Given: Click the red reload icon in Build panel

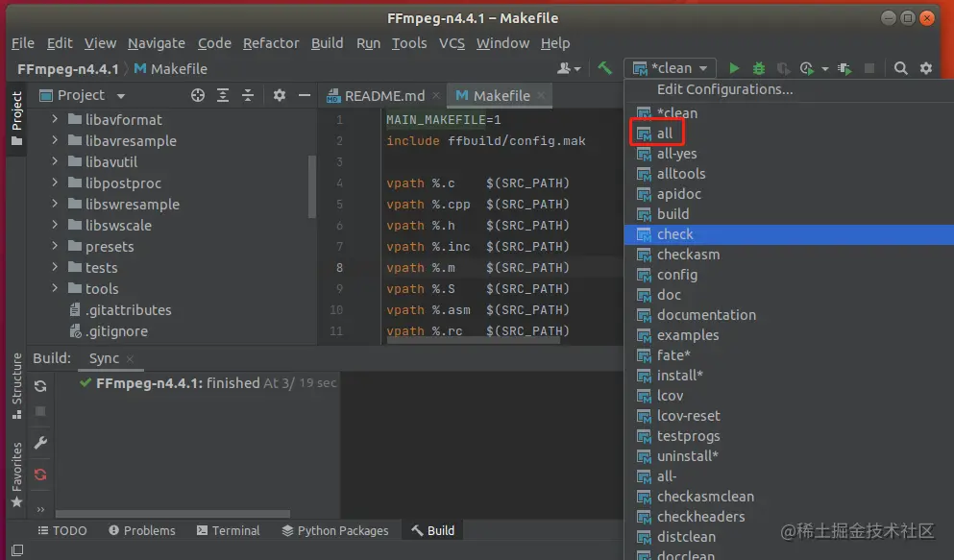Looking at the screenshot, I should click(40, 475).
